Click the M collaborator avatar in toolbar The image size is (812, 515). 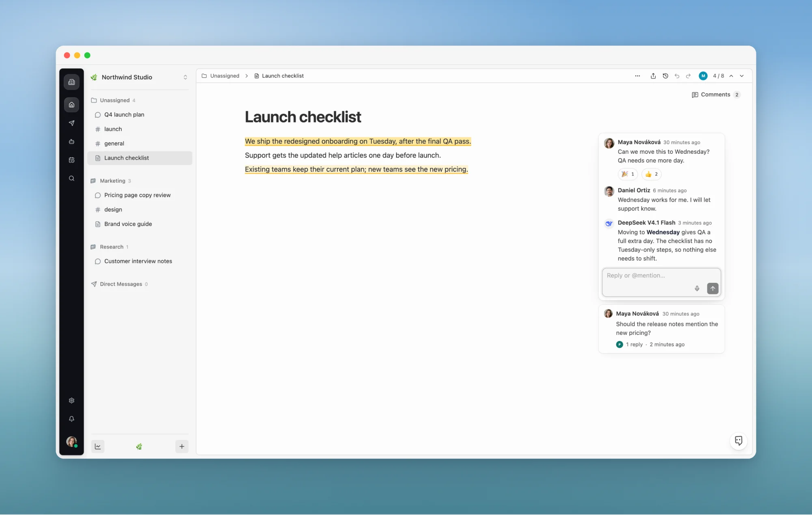tap(703, 76)
